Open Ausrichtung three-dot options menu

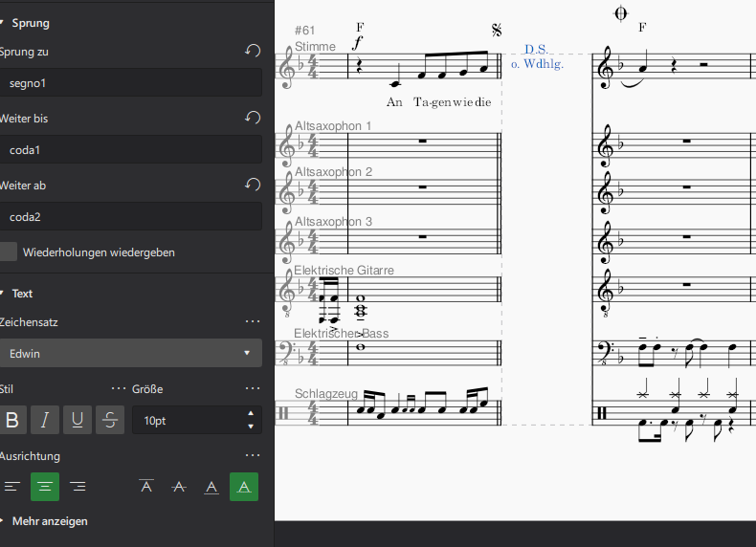(253, 456)
